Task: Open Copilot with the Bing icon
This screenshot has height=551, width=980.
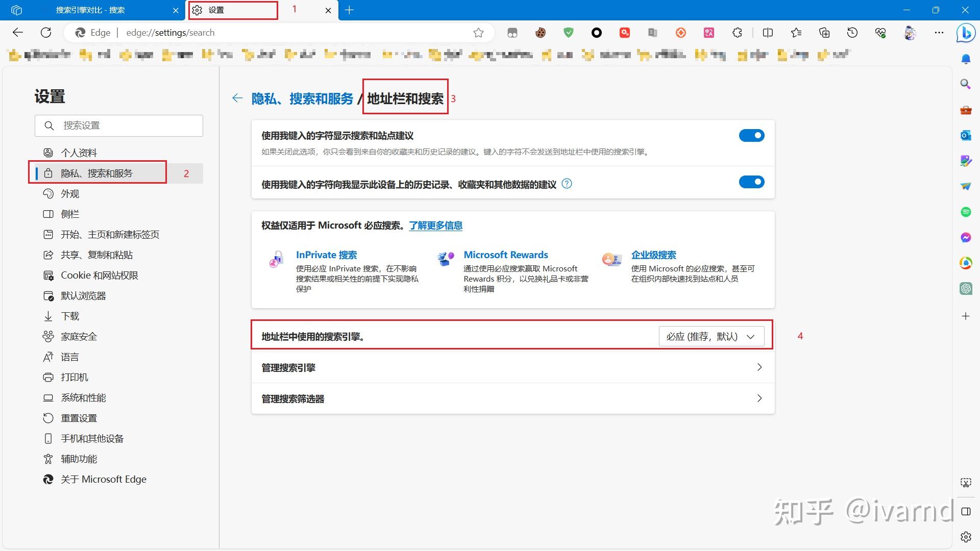Action: click(x=966, y=32)
